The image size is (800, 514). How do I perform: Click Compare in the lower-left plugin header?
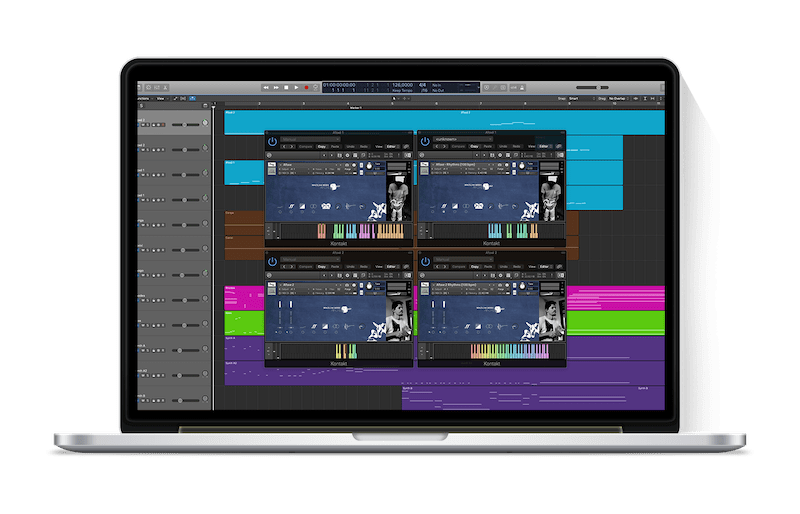tap(306, 266)
